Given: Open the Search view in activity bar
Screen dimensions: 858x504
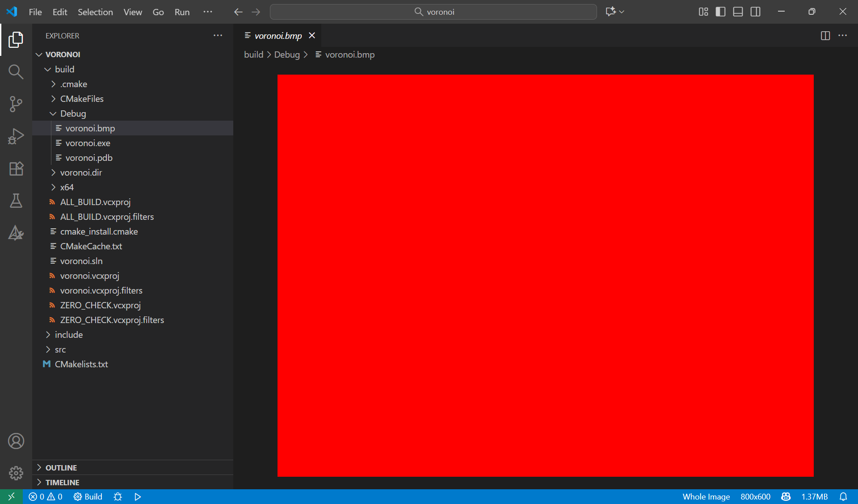Looking at the screenshot, I should click(x=16, y=71).
